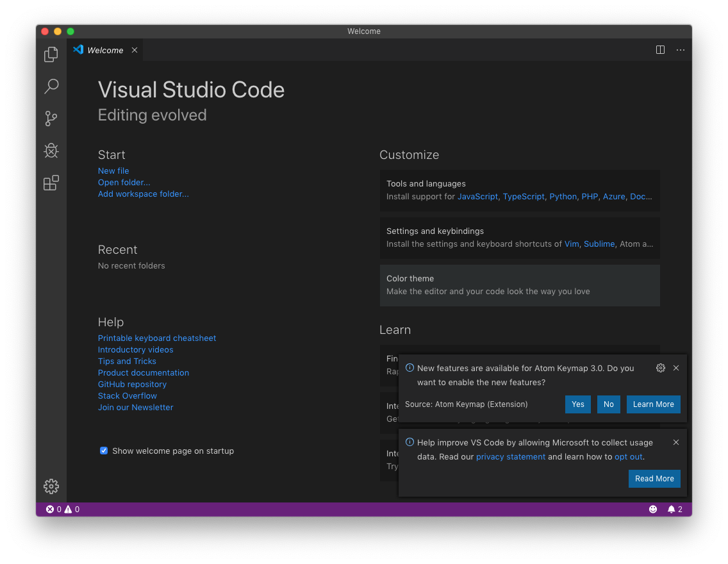
Task: Click the VS Code logo on Welcome tab
Action: click(x=78, y=49)
